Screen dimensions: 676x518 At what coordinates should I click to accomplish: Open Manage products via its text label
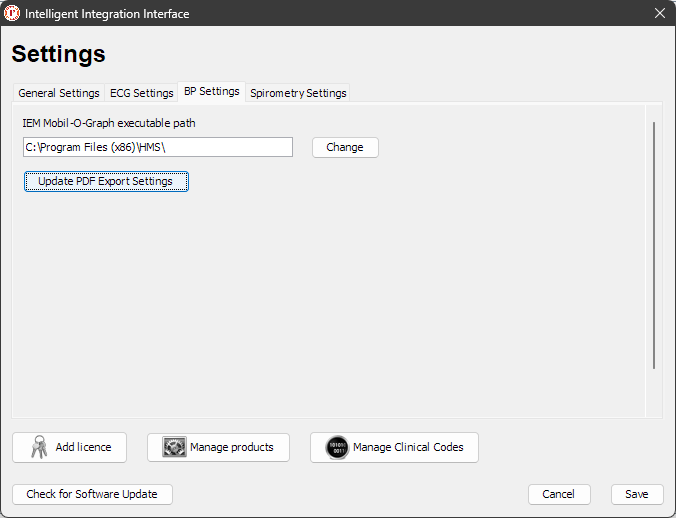[x=231, y=447]
